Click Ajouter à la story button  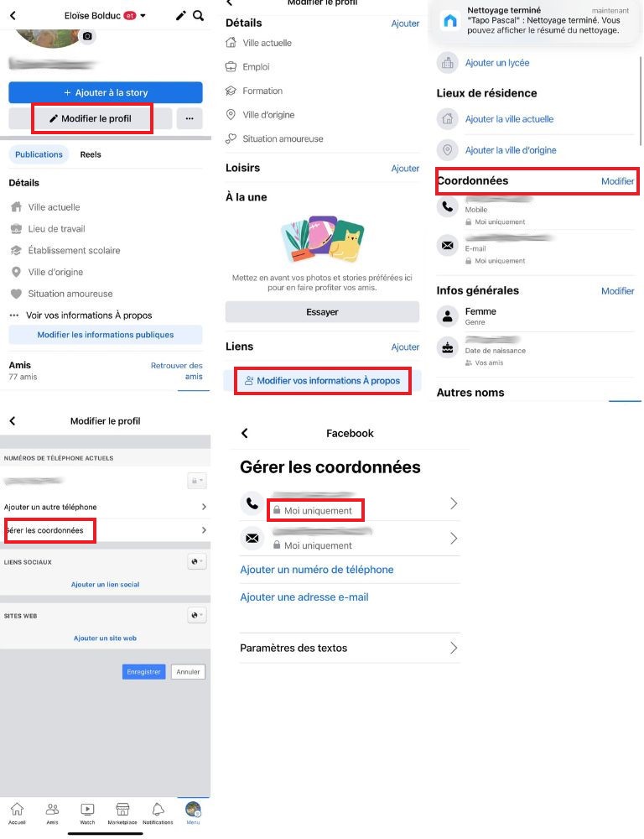(106, 92)
